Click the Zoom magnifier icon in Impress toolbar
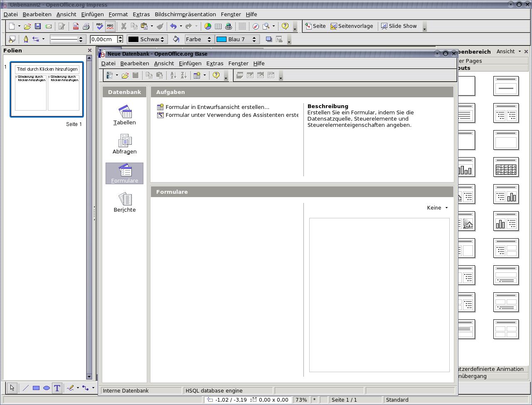The image size is (532, 405). click(x=266, y=26)
